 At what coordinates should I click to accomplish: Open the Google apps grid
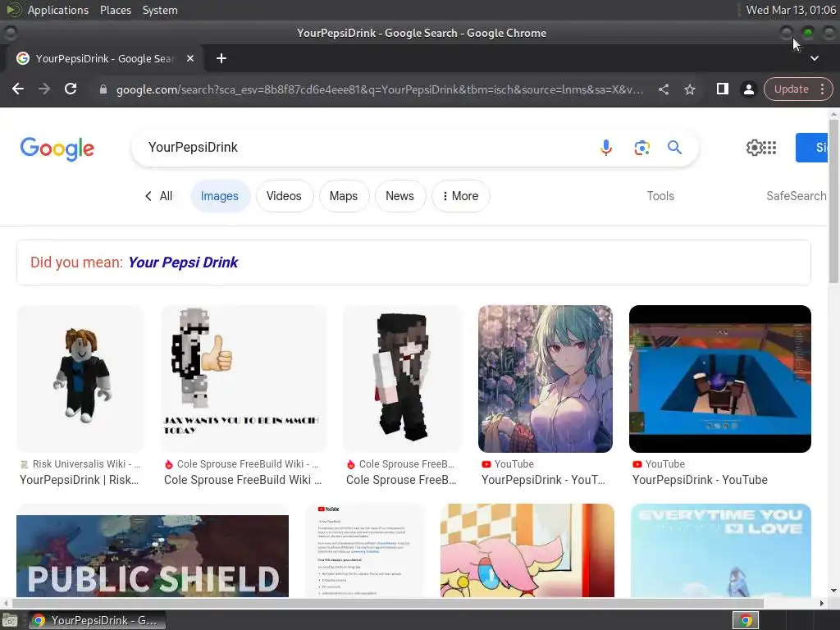pyautogui.click(x=769, y=148)
